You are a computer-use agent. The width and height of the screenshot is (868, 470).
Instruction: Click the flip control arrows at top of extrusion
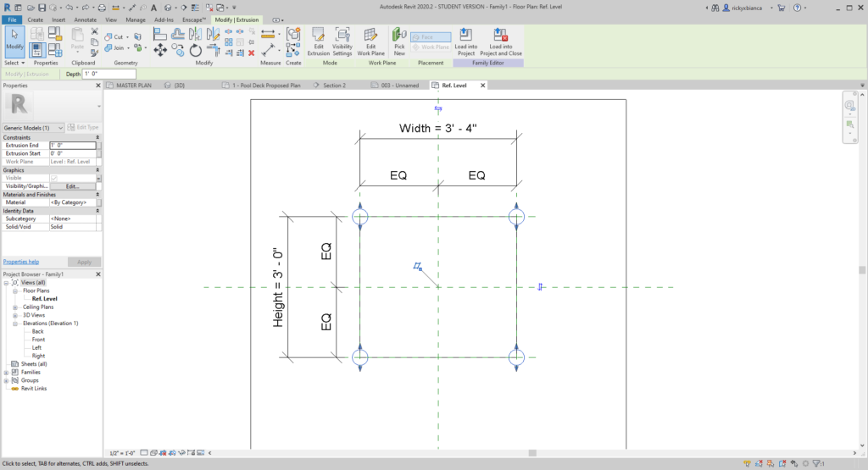pyautogui.click(x=438, y=108)
